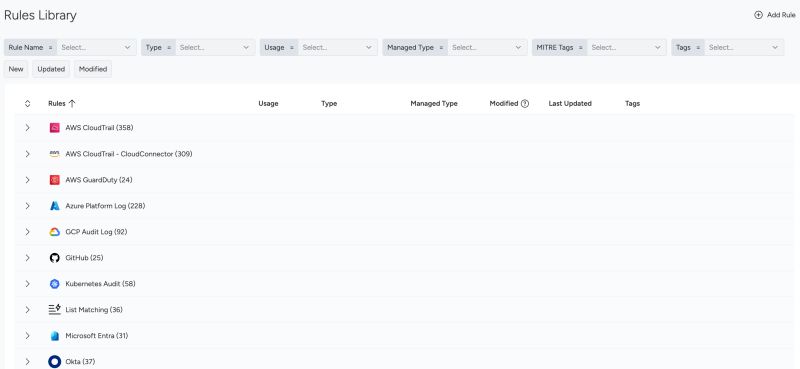The image size is (800, 369).
Task: Select the List Matching (36) label
Action: 94,309
